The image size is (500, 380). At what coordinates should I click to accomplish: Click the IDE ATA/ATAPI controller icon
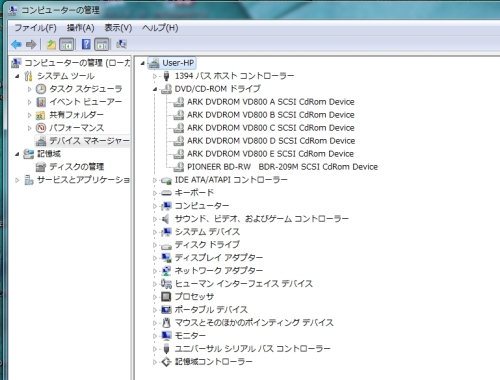click(166, 180)
